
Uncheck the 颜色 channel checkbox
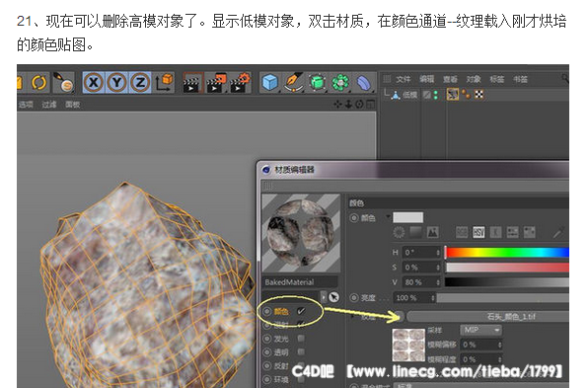(x=301, y=311)
